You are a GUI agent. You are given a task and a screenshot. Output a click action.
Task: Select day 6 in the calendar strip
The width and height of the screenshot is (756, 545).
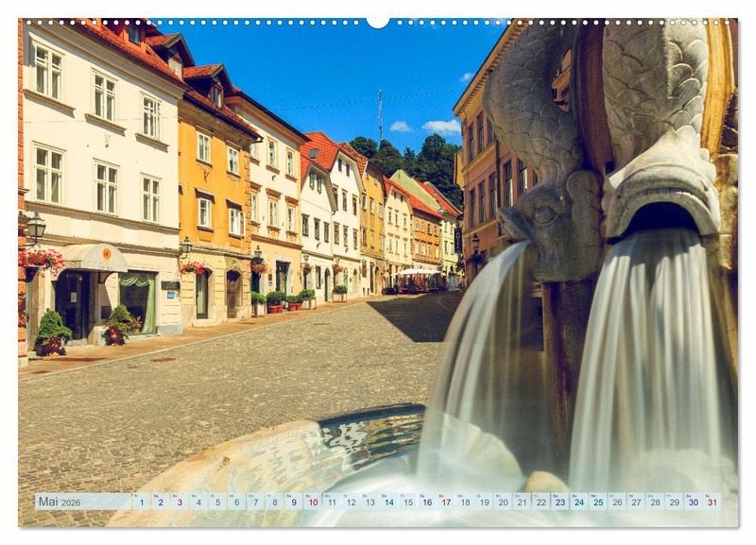[237, 502]
